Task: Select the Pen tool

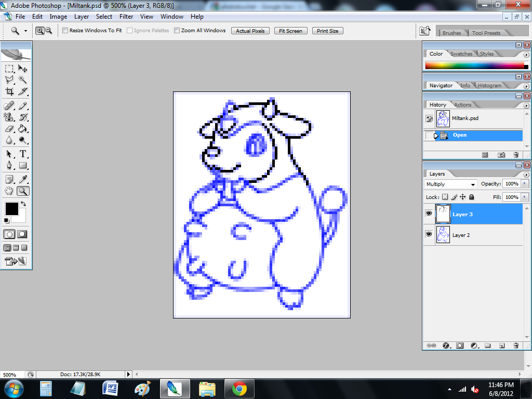Action: 9,166
